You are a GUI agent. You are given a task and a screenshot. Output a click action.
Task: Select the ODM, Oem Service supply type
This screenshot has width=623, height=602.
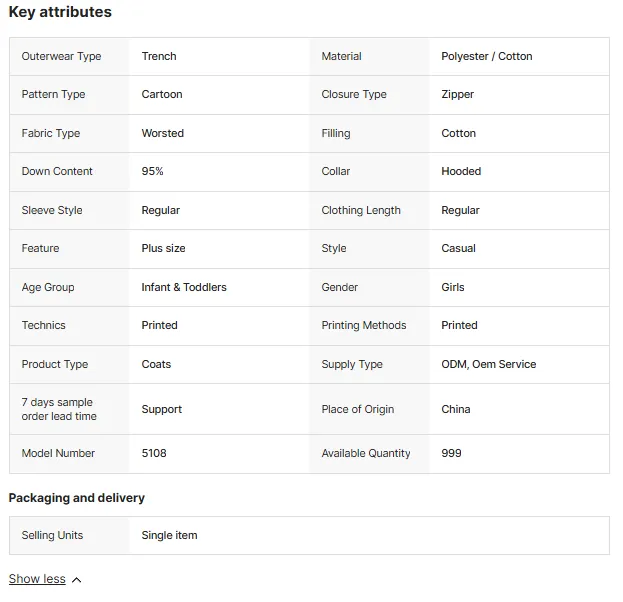(x=489, y=364)
